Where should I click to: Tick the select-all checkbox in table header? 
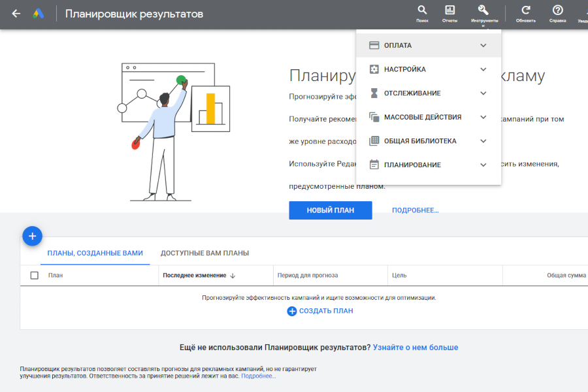click(35, 276)
